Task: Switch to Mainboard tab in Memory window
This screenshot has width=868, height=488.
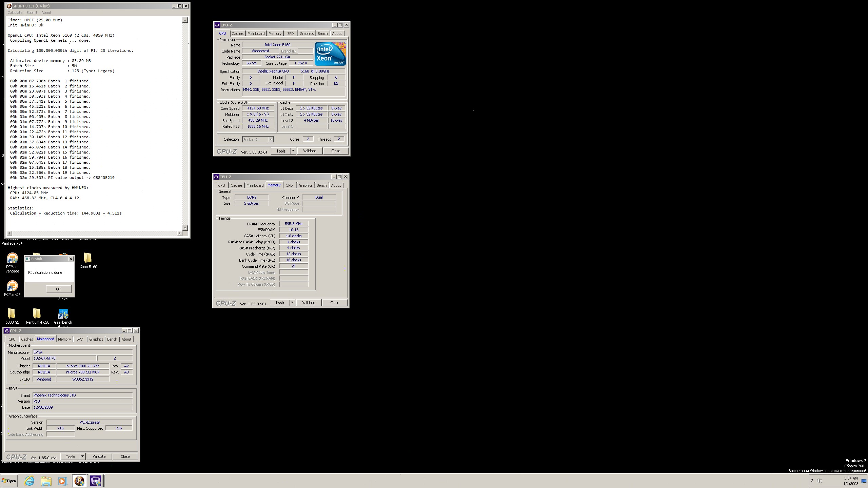Action: pyautogui.click(x=255, y=185)
